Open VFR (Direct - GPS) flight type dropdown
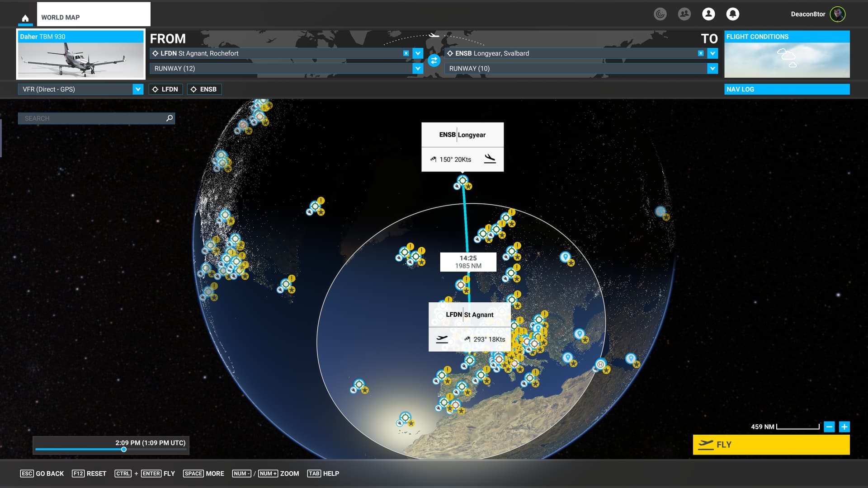The image size is (868, 488). pyautogui.click(x=138, y=89)
